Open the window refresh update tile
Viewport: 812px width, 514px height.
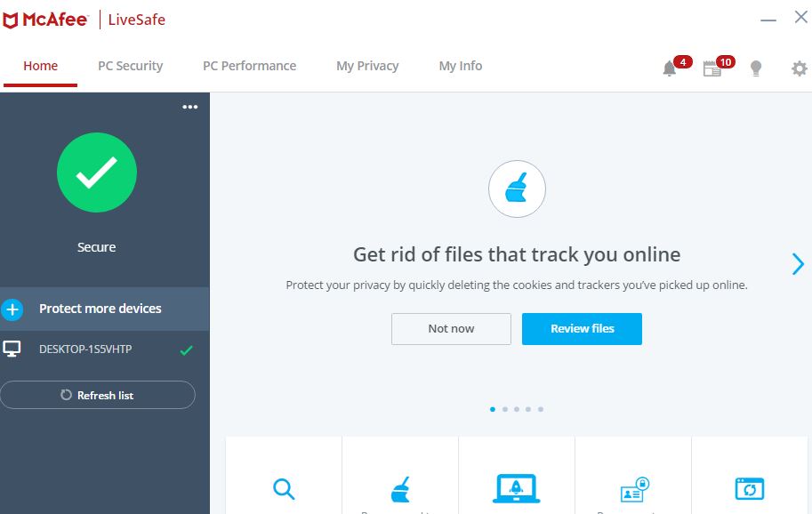pyautogui.click(x=750, y=488)
